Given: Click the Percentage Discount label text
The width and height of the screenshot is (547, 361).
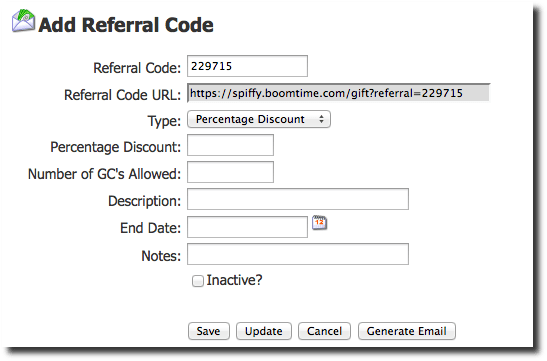Looking at the screenshot, I should [115, 147].
